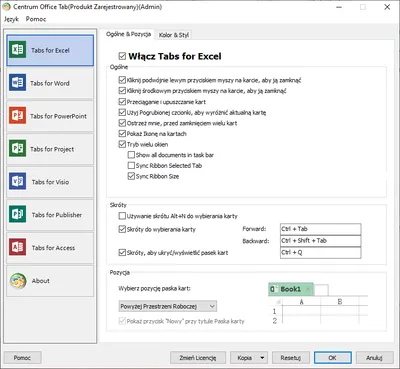Toggle Włącz Tabs for Excel checkbox
This screenshot has width=400, height=369.
122,56
